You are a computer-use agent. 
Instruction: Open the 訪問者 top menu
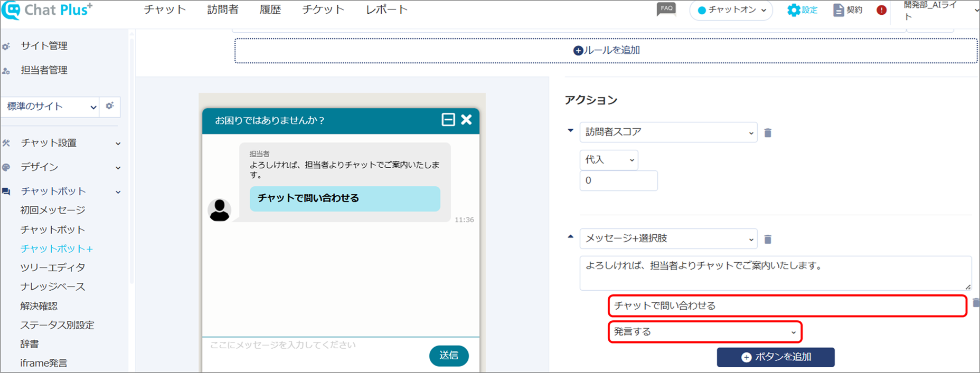(x=223, y=9)
